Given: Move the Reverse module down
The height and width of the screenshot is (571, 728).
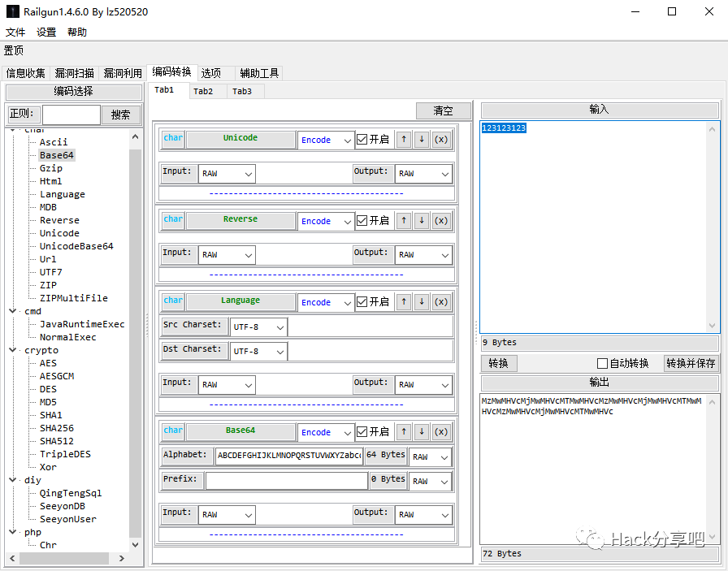Looking at the screenshot, I should [421, 220].
